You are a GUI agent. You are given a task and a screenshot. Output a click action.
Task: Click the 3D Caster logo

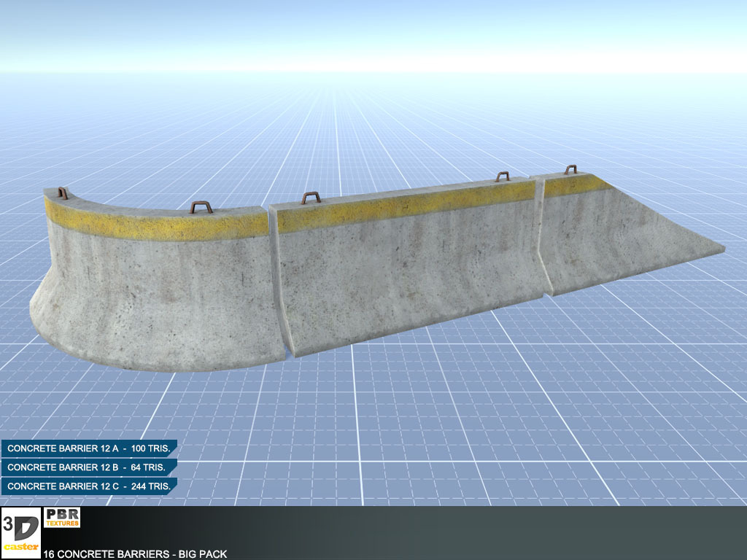(20, 533)
